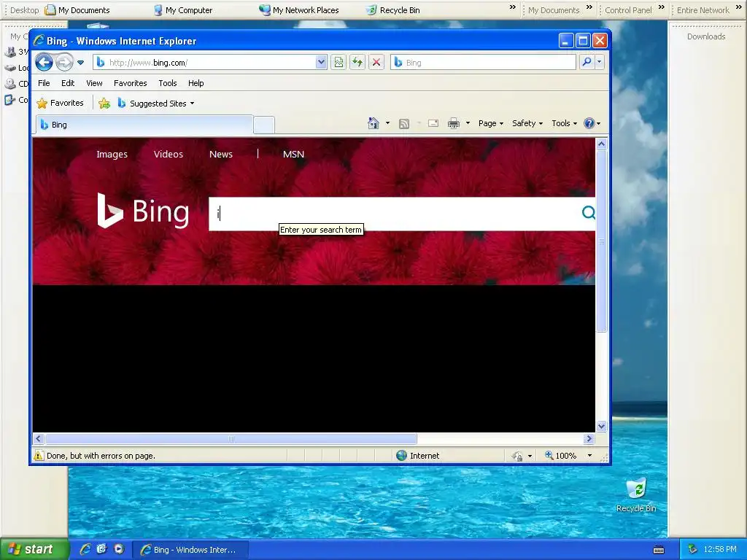
Task: Click the RSS feeds icon
Action: (404, 124)
